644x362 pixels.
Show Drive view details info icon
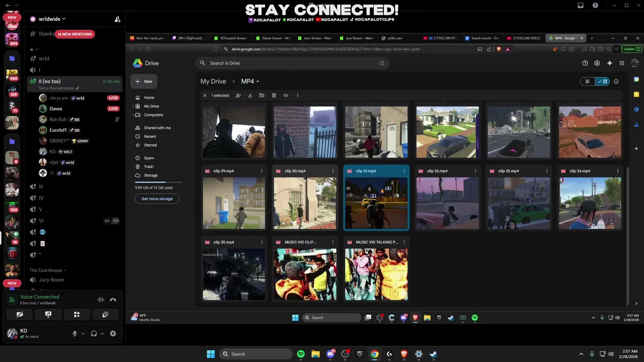click(616, 81)
